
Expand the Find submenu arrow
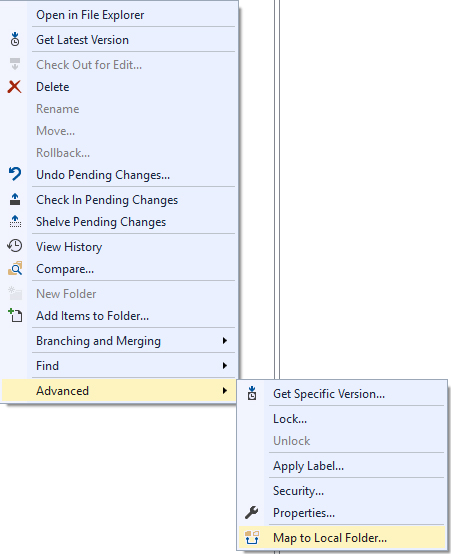tap(225, 366)
